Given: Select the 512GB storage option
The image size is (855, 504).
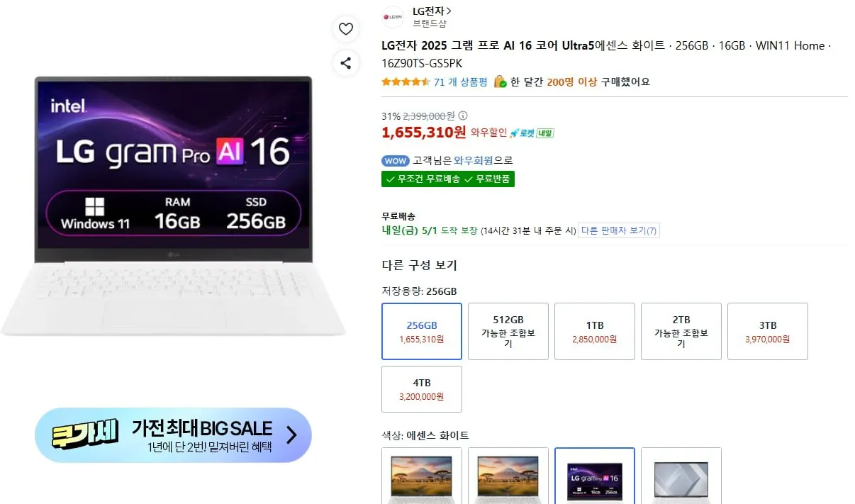Looking at the screenshot, I should coord(508,331).
